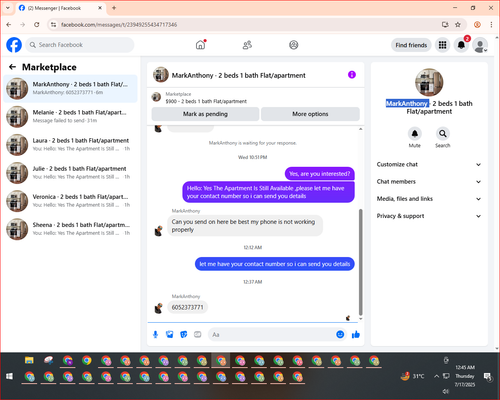Expand Media, files and links section

429,199
